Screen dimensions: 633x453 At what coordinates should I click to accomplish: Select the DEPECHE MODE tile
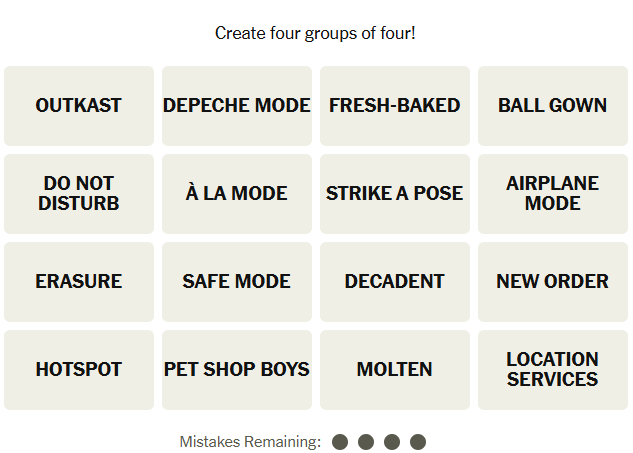pos(237,106)
